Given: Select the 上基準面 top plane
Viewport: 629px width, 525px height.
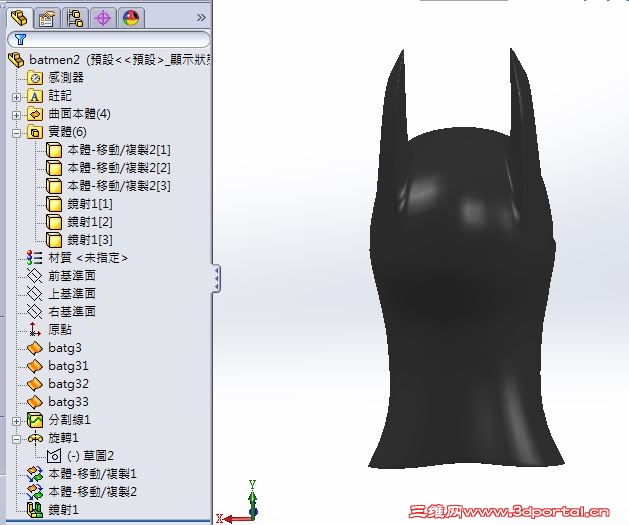Looking at the screenshot, I should point(72,294).
